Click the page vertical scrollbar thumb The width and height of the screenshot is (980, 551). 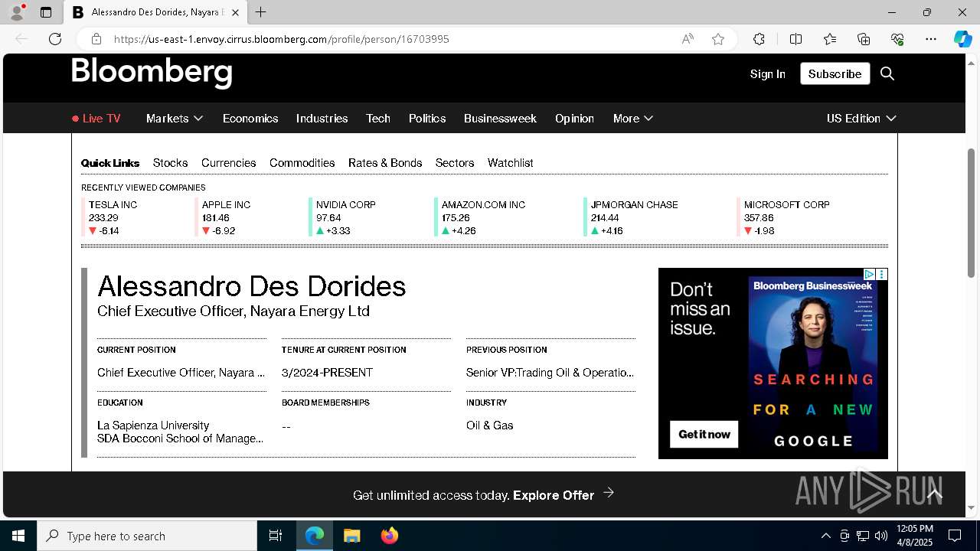972,212
